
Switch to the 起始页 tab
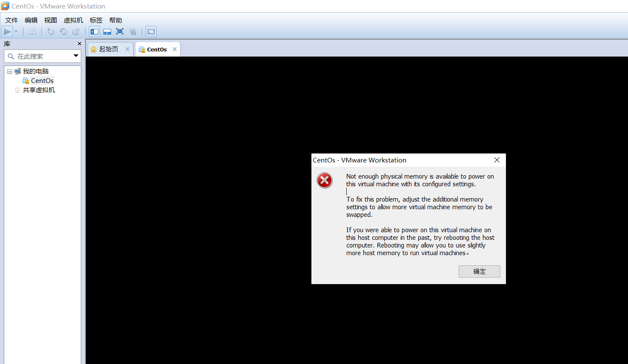pos(108,49)
